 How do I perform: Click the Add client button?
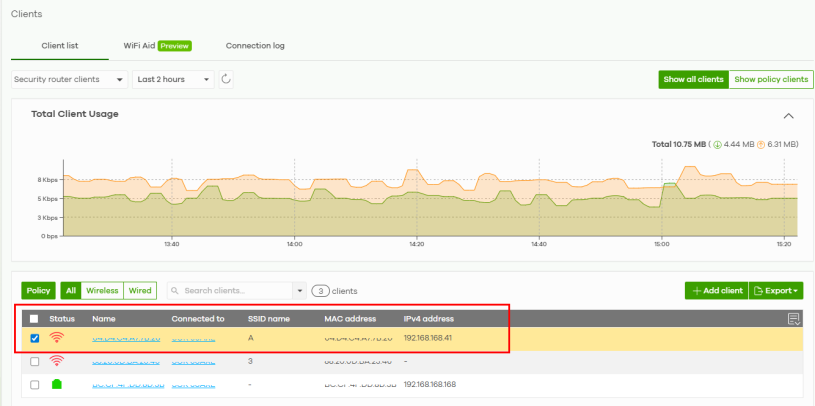[x=717, y=291]
